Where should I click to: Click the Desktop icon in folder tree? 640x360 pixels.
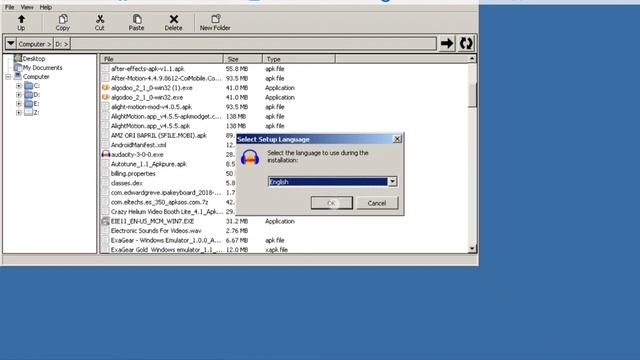tap(18, 58)
